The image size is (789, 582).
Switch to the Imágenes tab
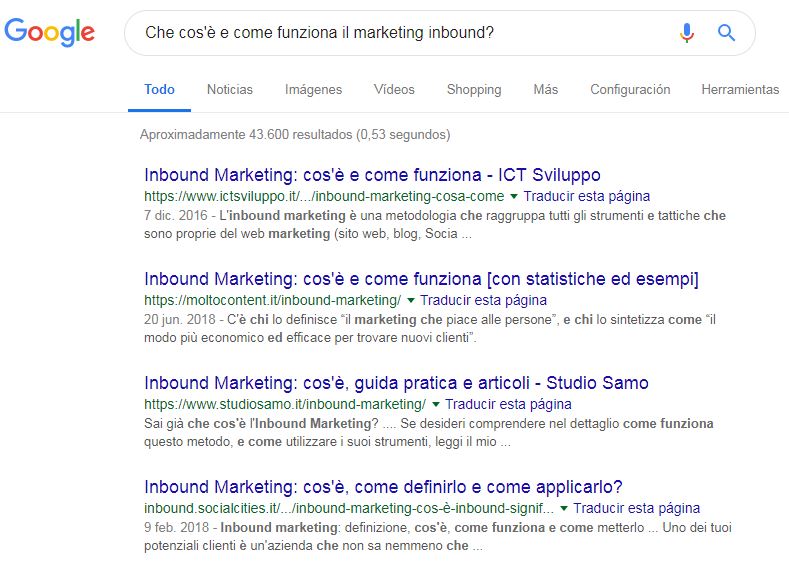click(313, 90)
